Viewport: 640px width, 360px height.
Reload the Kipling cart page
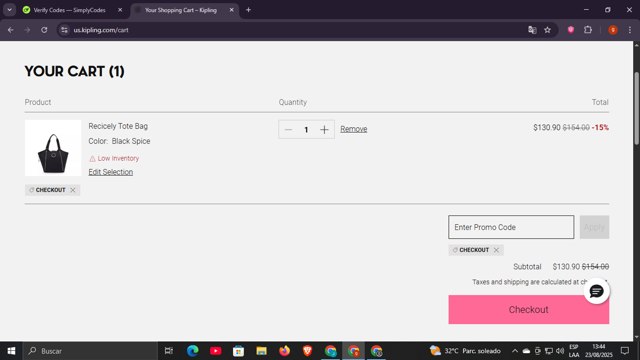click(x=44, y=30)
